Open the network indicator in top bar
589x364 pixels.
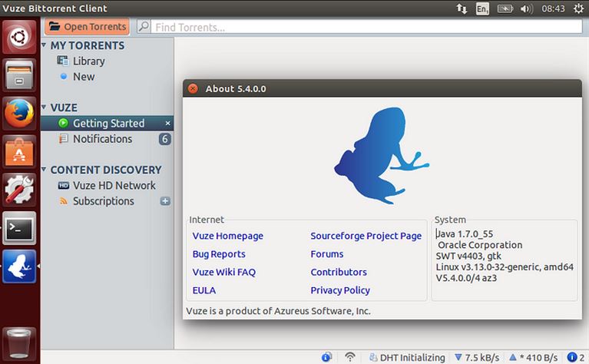tap(462, 8)
